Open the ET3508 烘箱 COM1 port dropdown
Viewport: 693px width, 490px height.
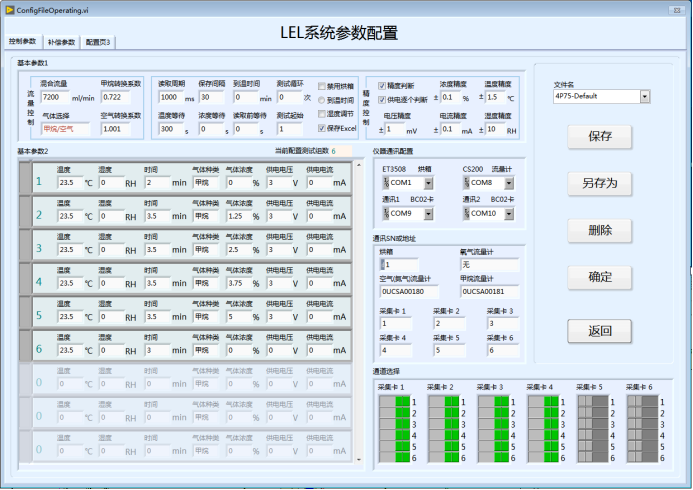click(428, 182)
